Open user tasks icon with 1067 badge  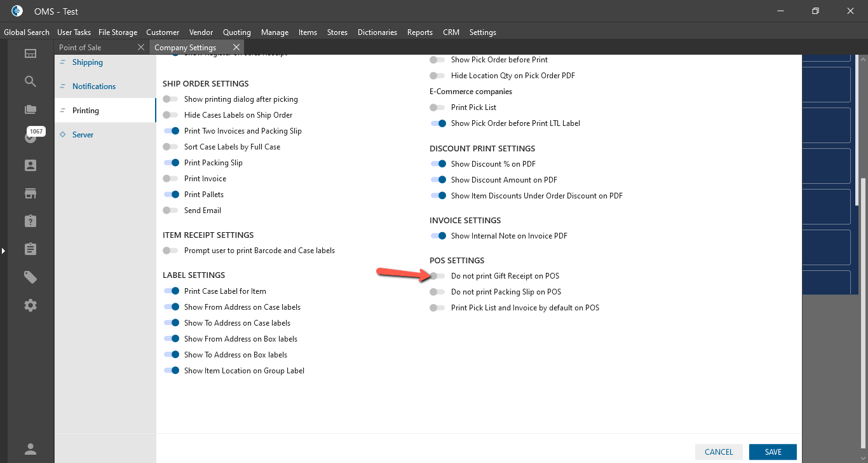(x=31, y=137)
